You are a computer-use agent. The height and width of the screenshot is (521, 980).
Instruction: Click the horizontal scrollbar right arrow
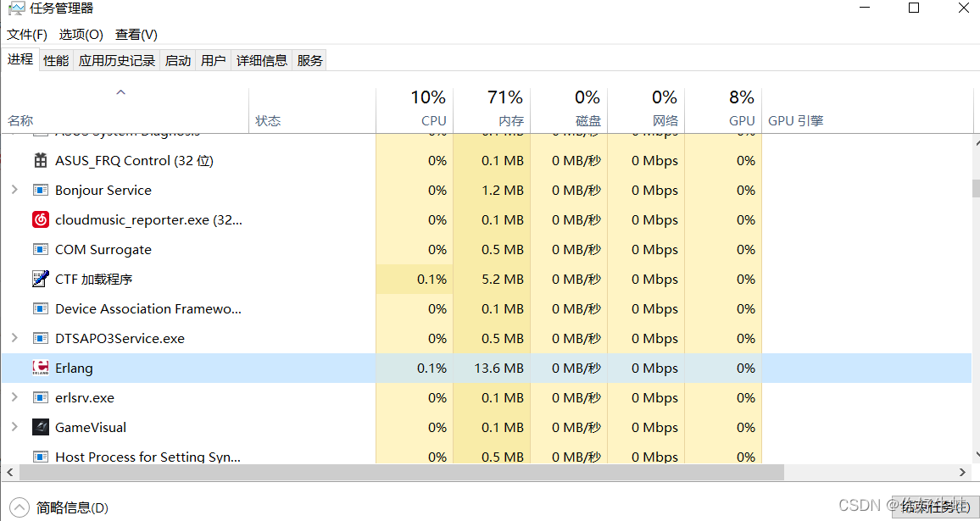pyautogui.click(x=963, y=472)
